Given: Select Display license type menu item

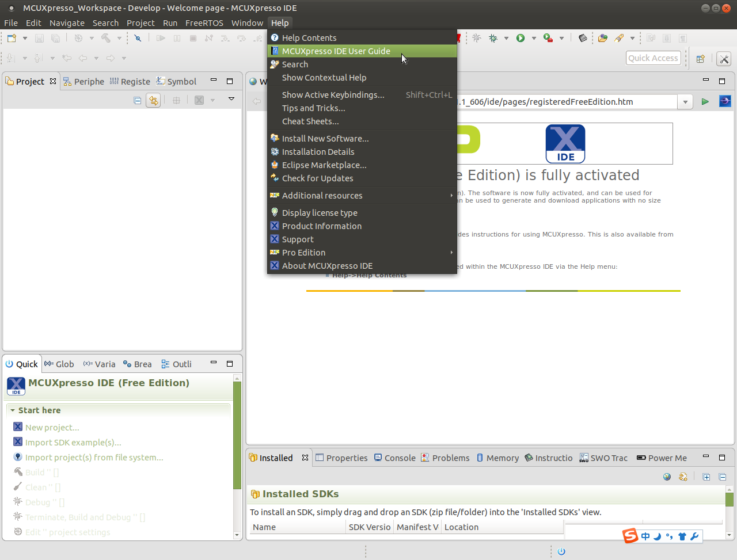Looking at the screenshot, I should point(362,213).
